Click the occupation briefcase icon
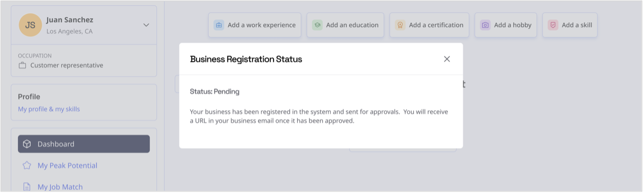Image resolution: width=644 pixels, height=194 pixels. (22, 65)
